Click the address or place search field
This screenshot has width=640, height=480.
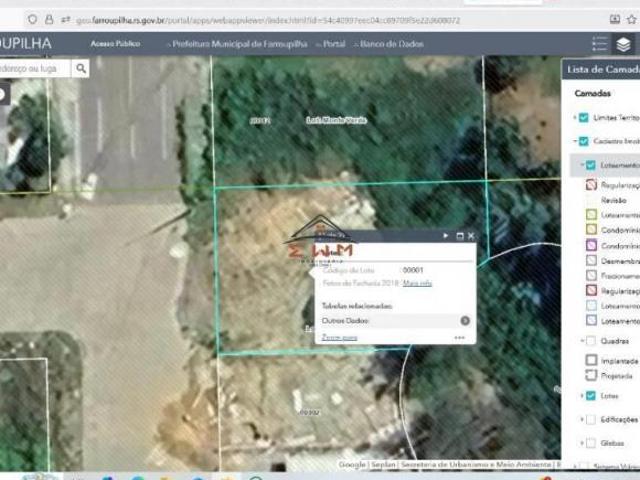click(x=35, y=68)
